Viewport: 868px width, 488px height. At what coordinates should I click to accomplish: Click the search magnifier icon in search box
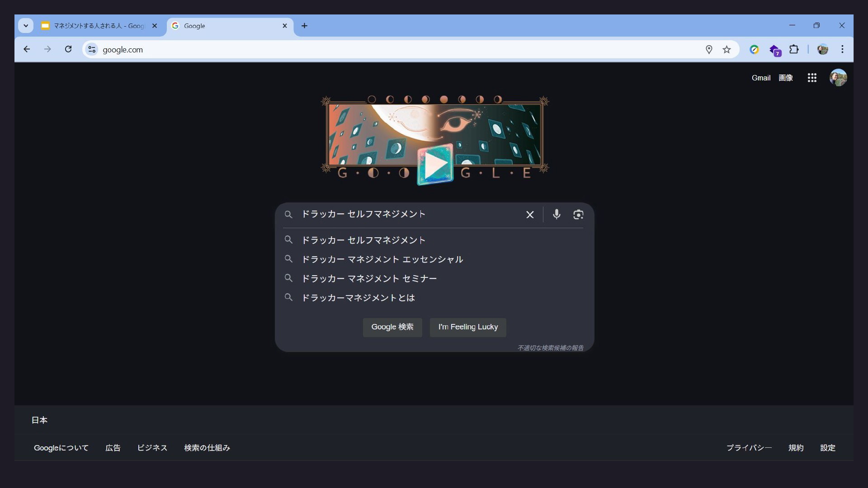288,215
